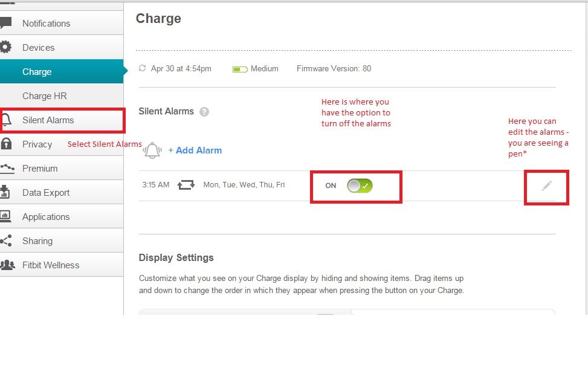Click the Medium battery status text
Screen dimensions: 588x371
click(264, 69)
